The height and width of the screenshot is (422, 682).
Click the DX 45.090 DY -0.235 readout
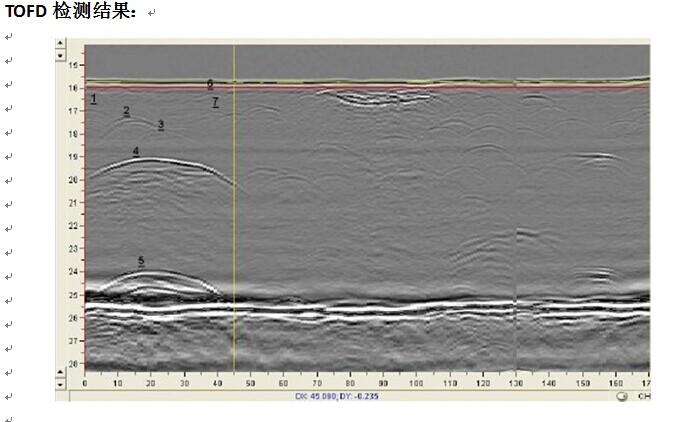[337, 396]
